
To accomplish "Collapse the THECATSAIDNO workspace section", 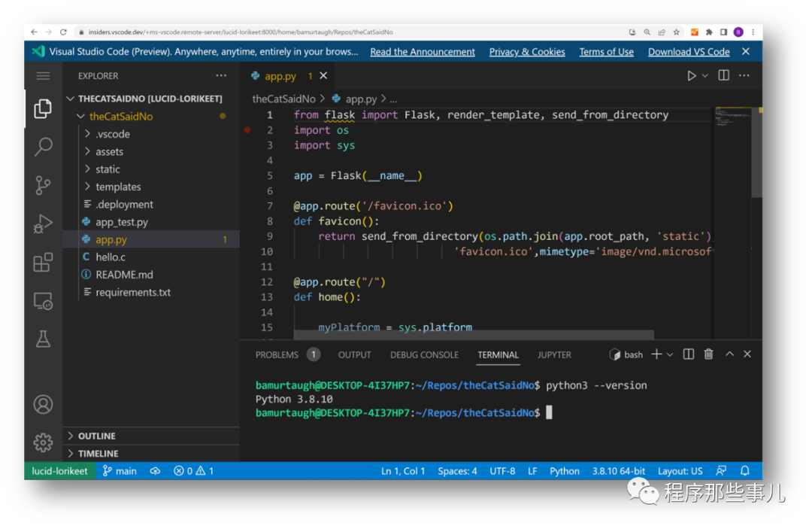I will click(x=150, y=99).
